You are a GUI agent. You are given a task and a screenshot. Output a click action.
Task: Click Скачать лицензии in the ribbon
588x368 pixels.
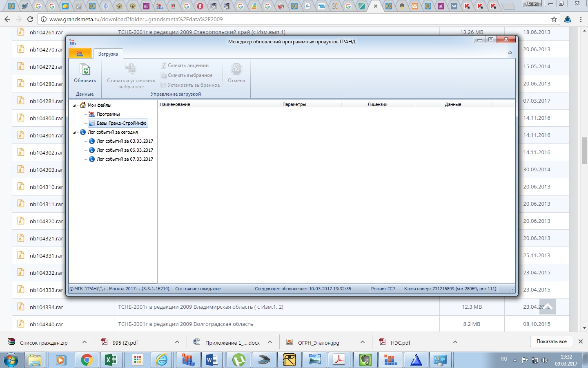(185, 65)
